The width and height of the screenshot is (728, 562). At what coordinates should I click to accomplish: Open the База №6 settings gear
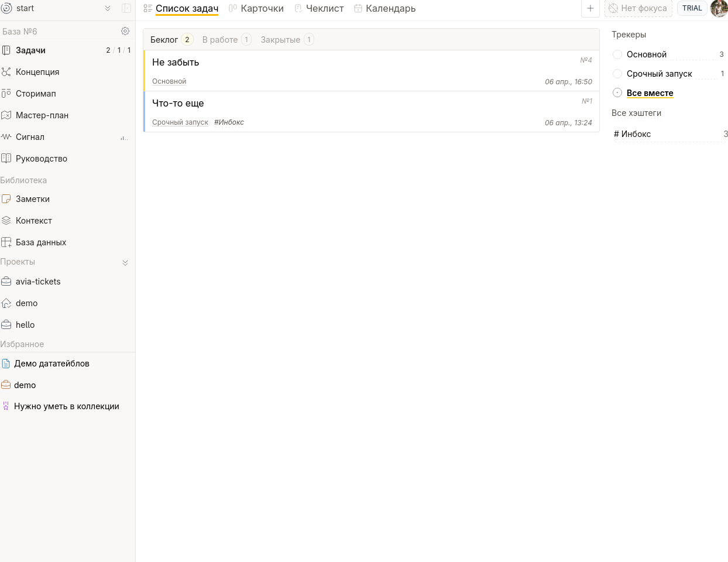pos(125,31)
